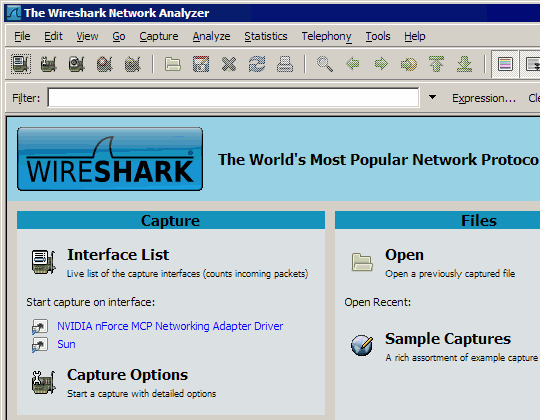Image resolution: width=540 pixels, height=420 pixels.
Task: Stop the running capture toolbar icon
Action: pos(104,64)
